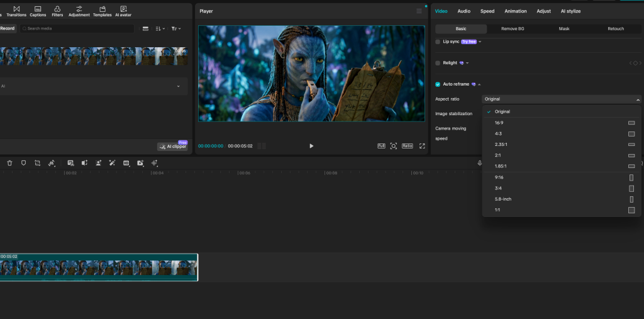This screenshot has width=644, height=319.
Task: Choose 16:9 aspect ratio option
Action: pyautogui.click(x=561, y=123)
